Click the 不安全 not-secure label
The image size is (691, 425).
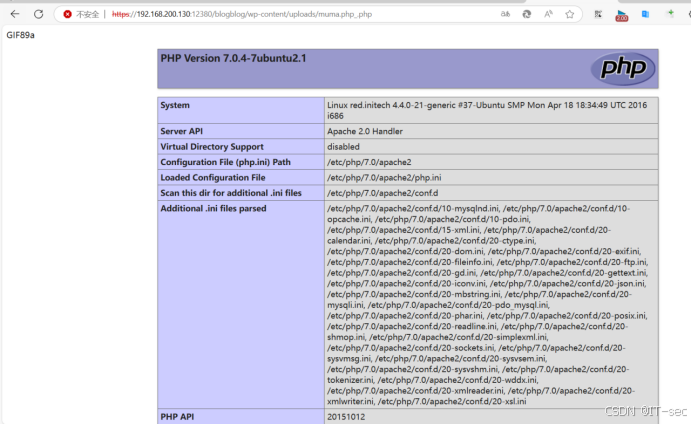point(87,14)
